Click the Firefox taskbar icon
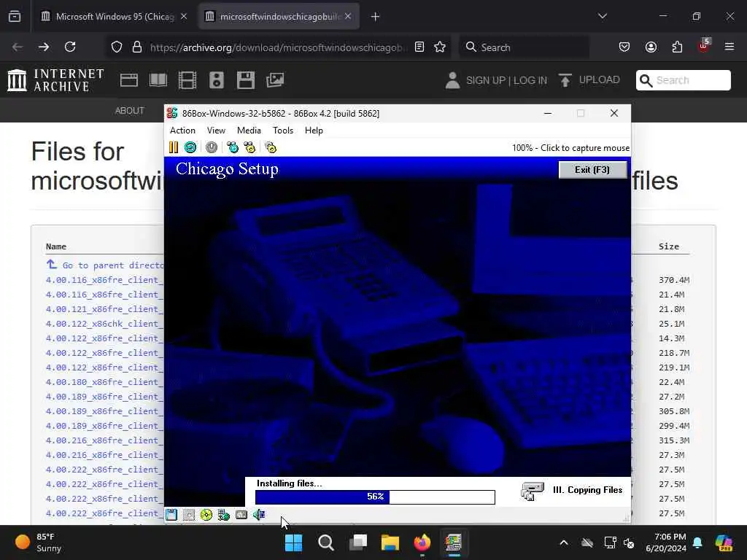 [422, 542]
